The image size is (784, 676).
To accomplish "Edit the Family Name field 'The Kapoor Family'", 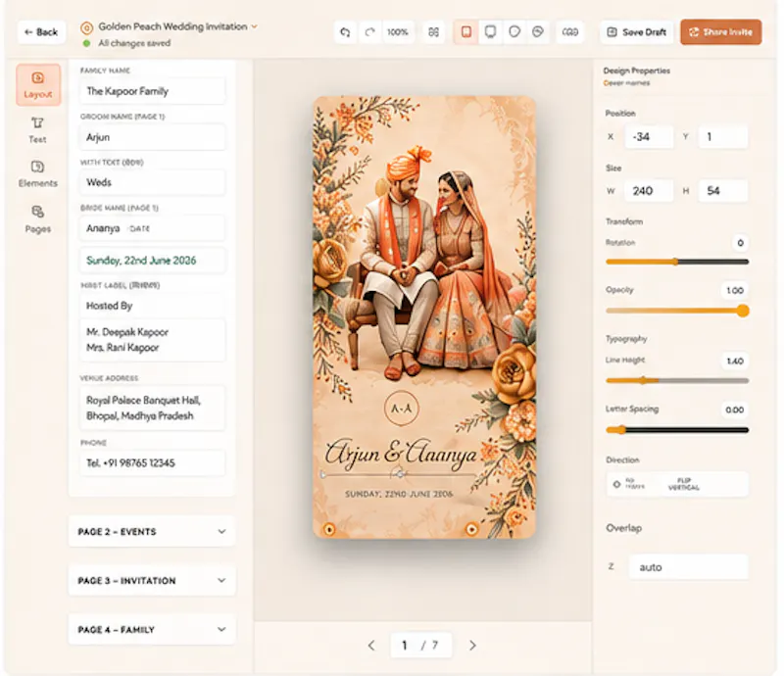I will [x=152, y=91].
